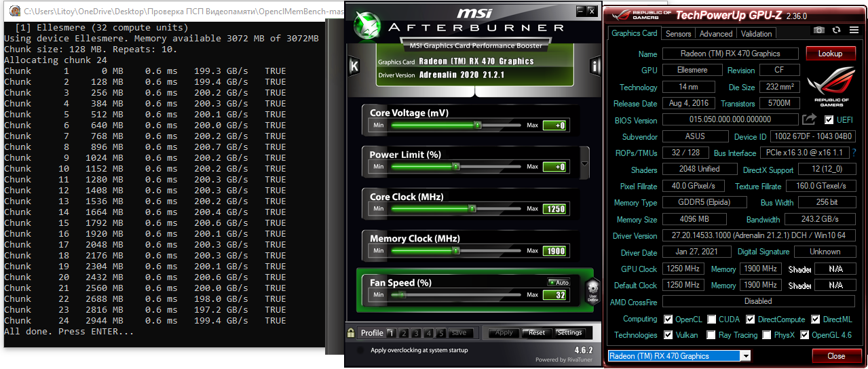Switch to the Advanced tab
Viewport: 868px width, 369px height.
pyautogui.click(x=716, y=33)
